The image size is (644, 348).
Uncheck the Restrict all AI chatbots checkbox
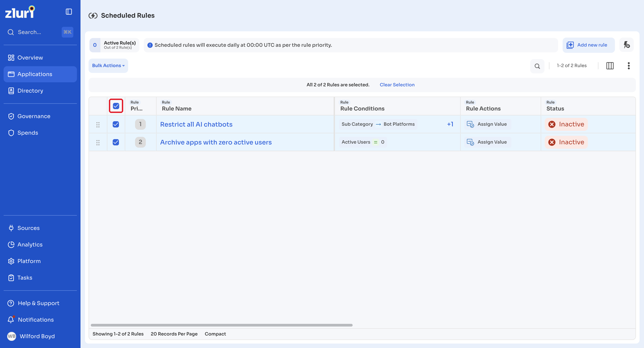click(x=116, y=124)
